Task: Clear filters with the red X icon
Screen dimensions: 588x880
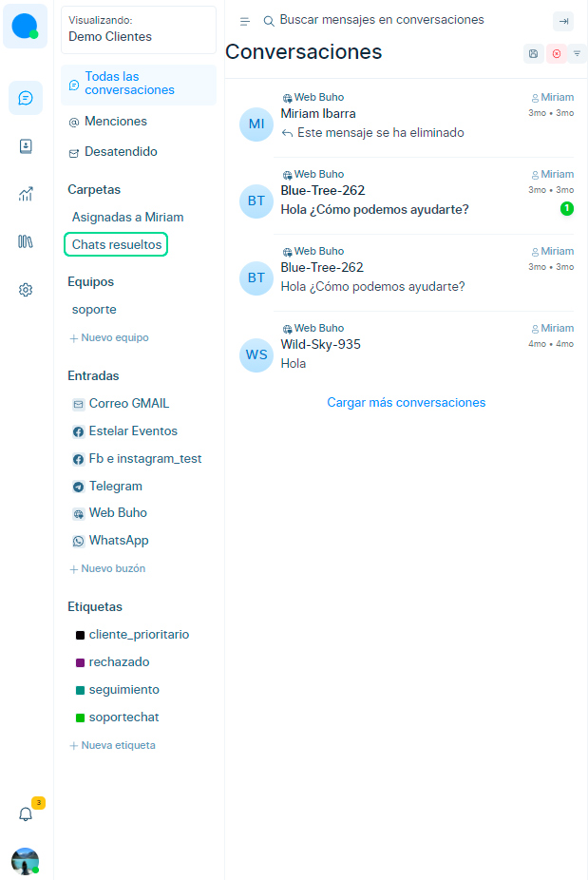Action: tap(556, 53)
